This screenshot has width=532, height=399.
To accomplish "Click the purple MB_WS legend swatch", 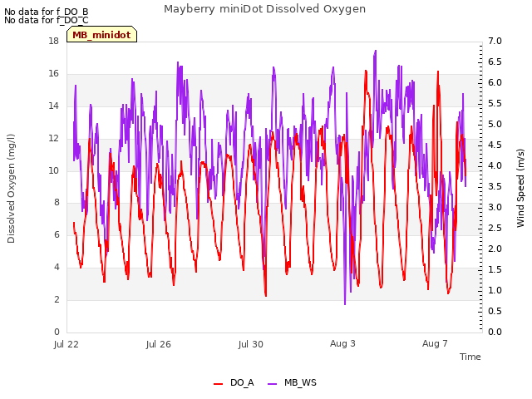I will (x=273, y=384).
